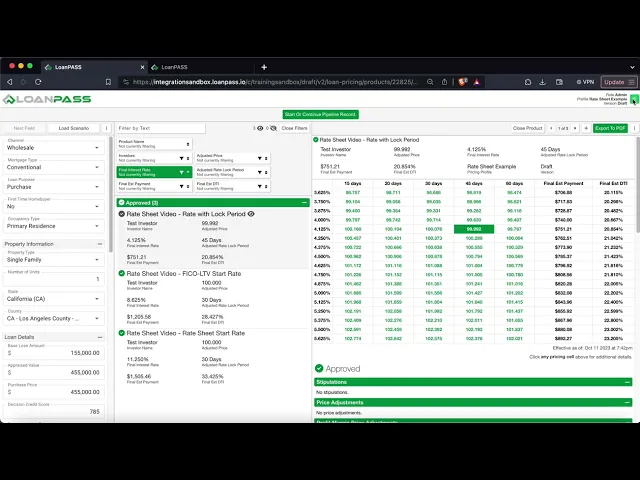Click Start Or Continue Pipeline Record button

(x=321, y=114)
